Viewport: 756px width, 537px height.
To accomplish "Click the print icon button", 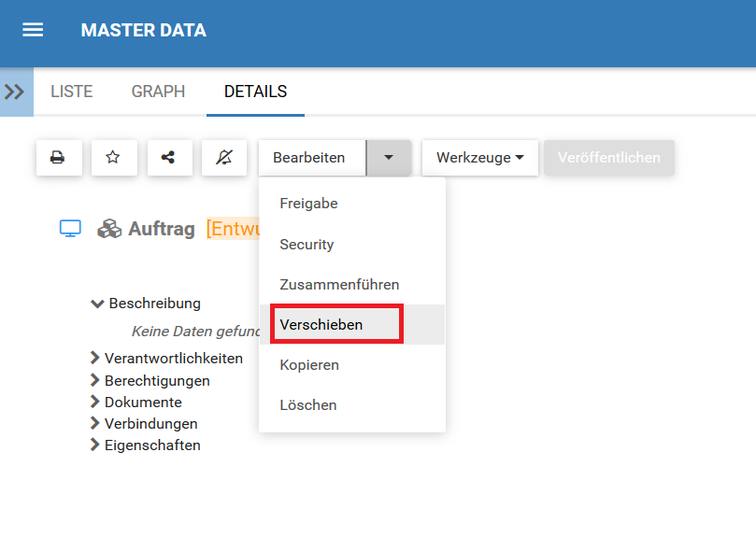I will click(x=58, y=158).
